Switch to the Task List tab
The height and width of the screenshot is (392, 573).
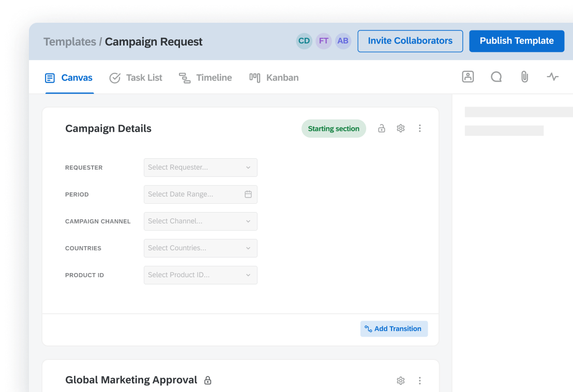(x=136, y=78)
